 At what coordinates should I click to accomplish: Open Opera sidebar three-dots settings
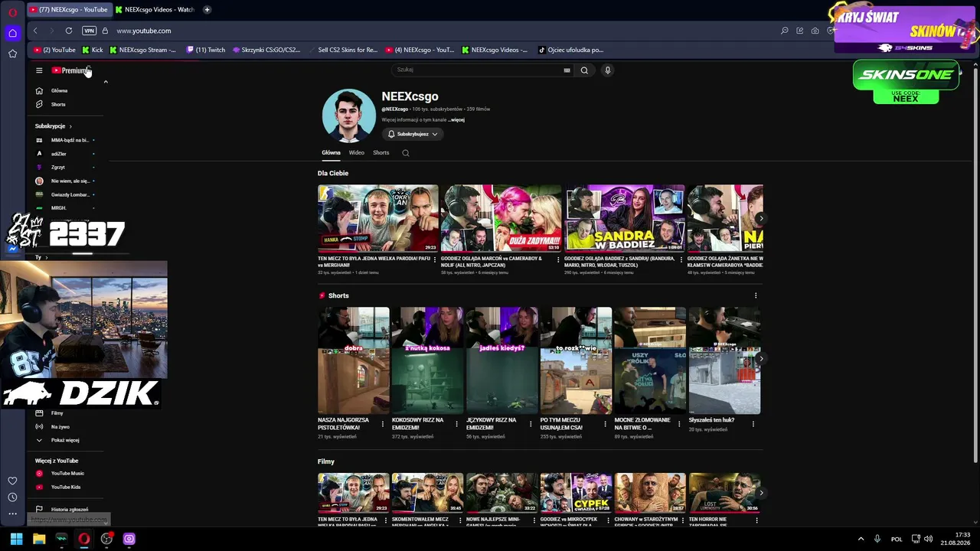12,514
